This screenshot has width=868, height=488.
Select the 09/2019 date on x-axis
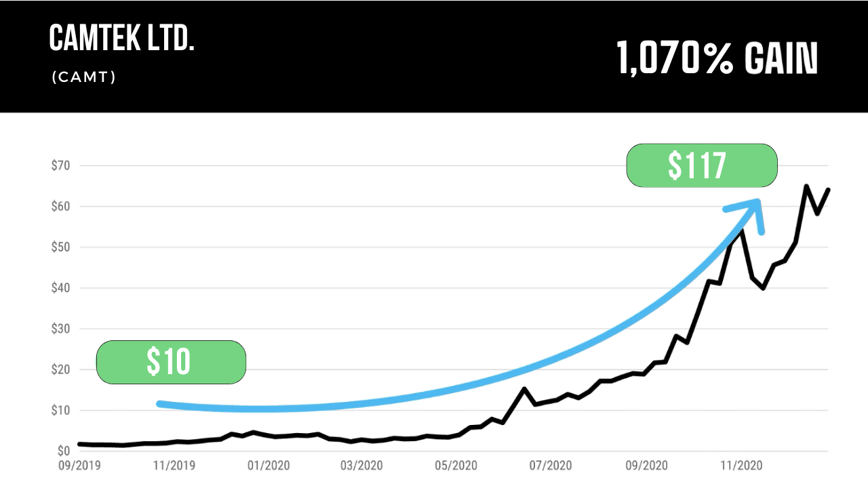tap(78, 466)
